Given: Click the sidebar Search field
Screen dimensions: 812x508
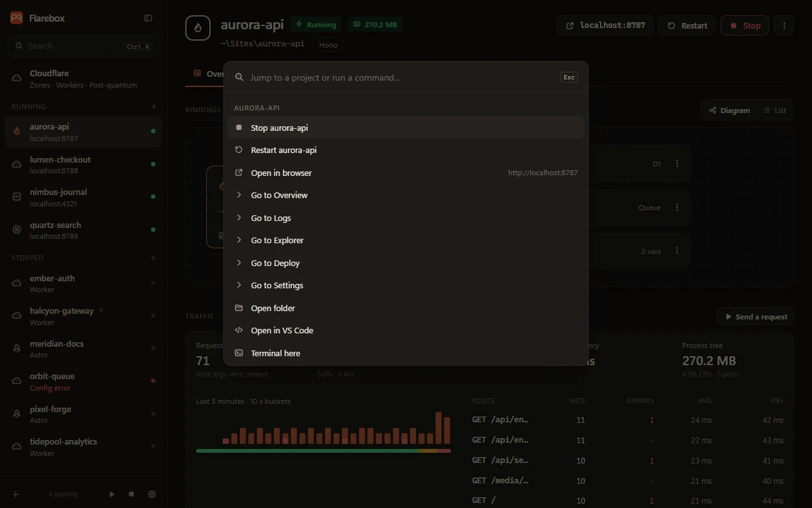Looking at the screenshot, I should [x=83, y=46].
